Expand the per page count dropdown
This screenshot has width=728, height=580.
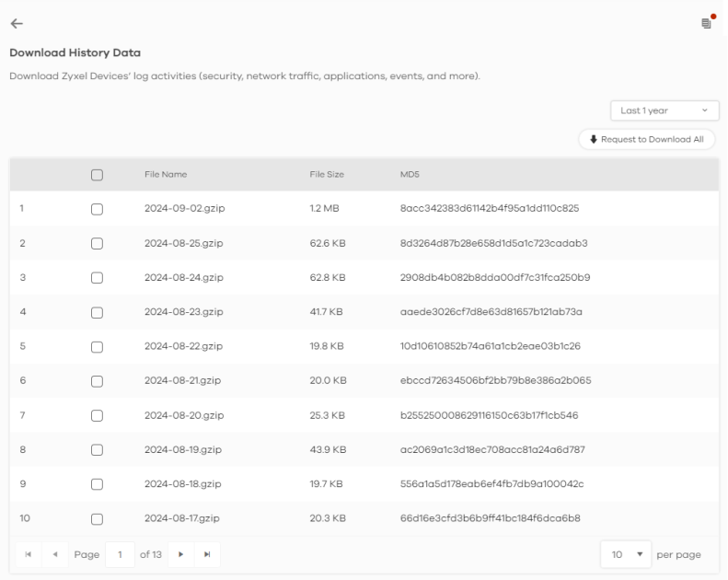tap(625, 555)
